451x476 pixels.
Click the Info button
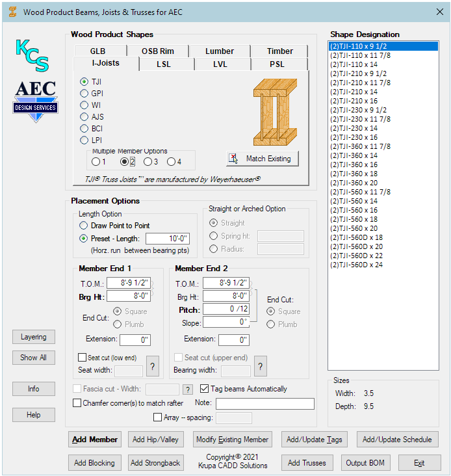click(x=34, y=389)
